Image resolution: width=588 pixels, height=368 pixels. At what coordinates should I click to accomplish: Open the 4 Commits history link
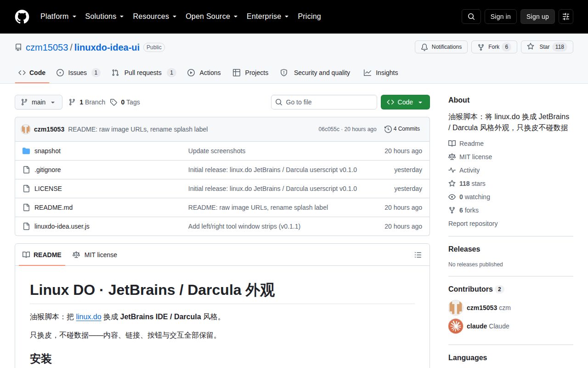402,129
